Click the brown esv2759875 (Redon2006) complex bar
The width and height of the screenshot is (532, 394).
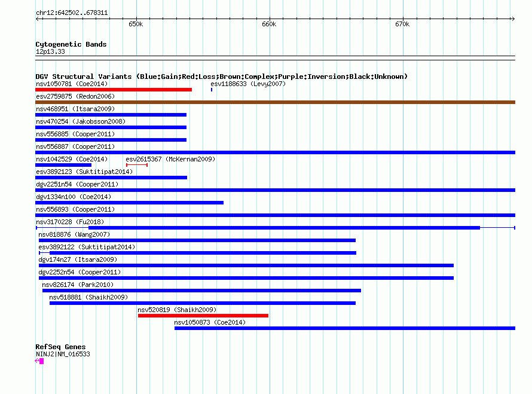275,102
